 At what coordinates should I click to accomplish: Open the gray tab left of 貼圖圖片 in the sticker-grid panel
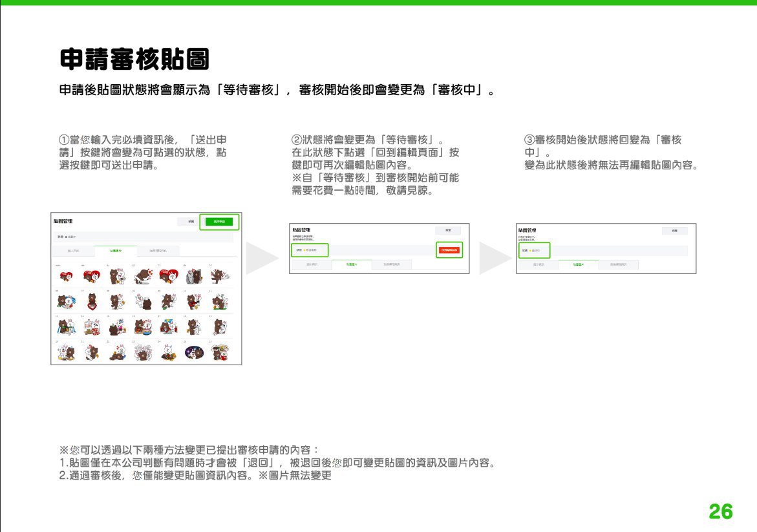pyautogui.click(x=73, y=251)
